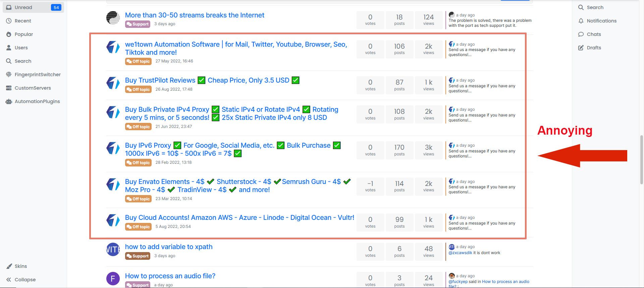Open the Chats speech bubble icon
644x288 pixels.
(x=581, y=34)
